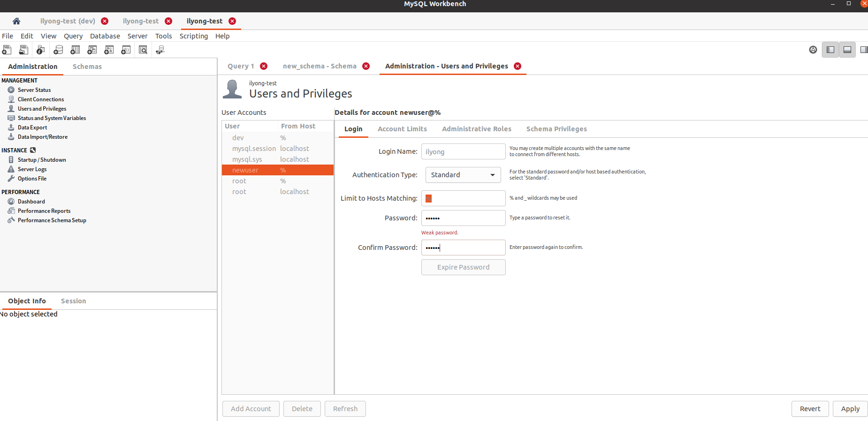Select the mysql.session account row
868x421 pixels.
point(278,149)
